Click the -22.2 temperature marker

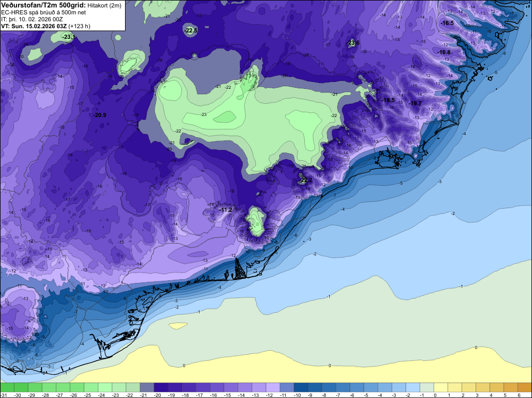click(305, 180)
